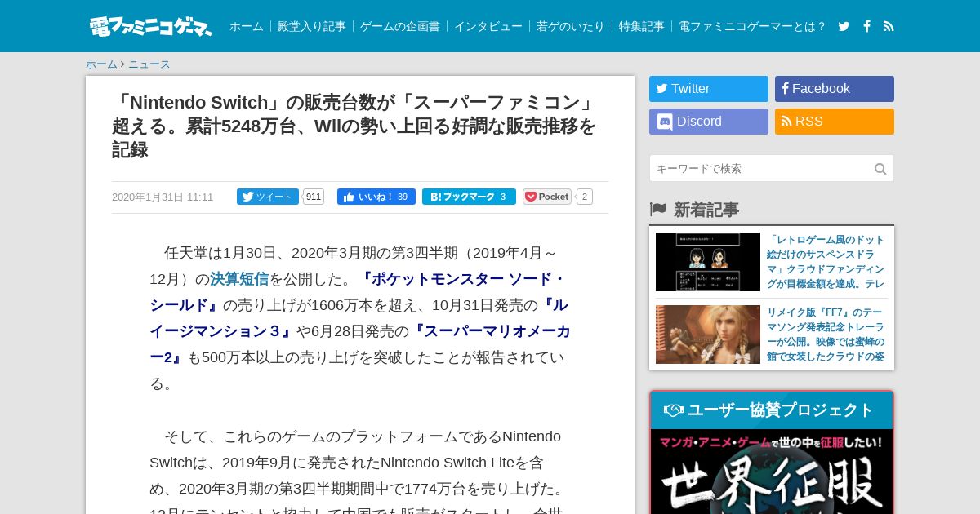Image resolution: width=980 pixels, height=514 pixels.
Task: Click the 電ファミニコゲーマー site logo
Action: click(150, 26)
